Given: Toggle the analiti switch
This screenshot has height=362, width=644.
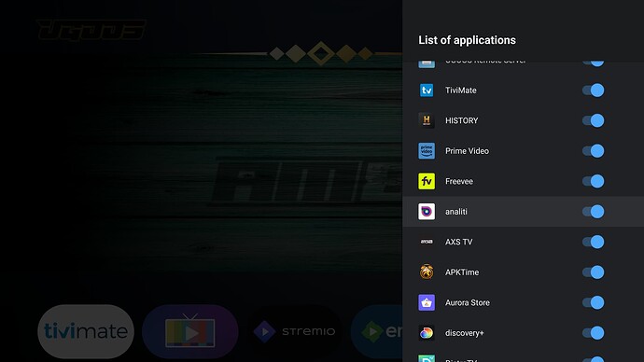Looking at the screenshot, I should (x=593, y=212).
